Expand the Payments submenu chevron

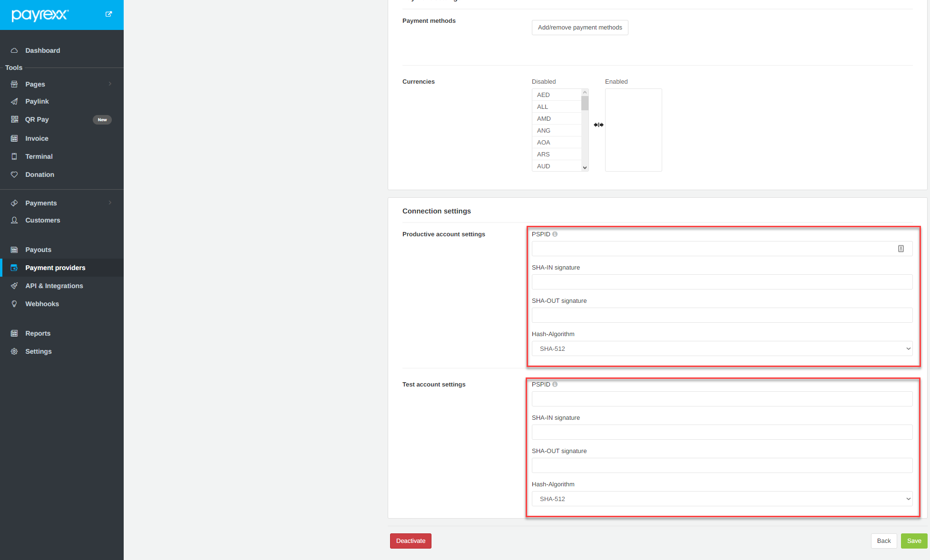coord(110,203)
